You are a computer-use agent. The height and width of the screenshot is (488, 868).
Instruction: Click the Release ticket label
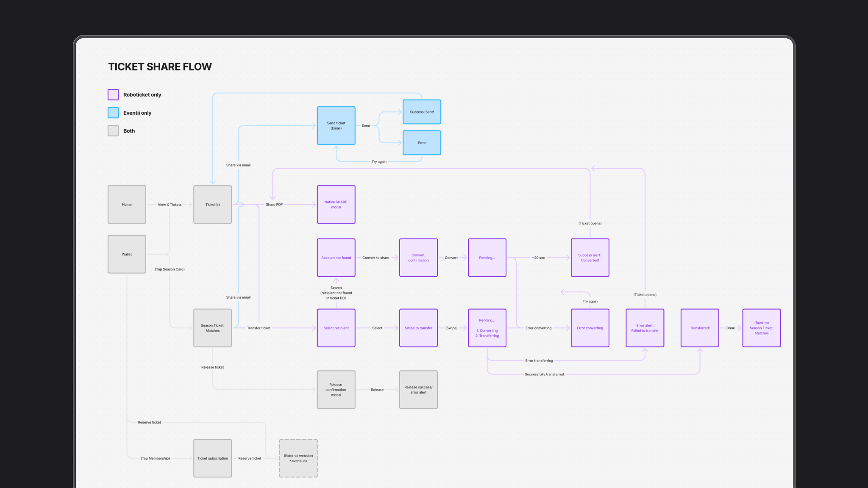pos(212,367)
